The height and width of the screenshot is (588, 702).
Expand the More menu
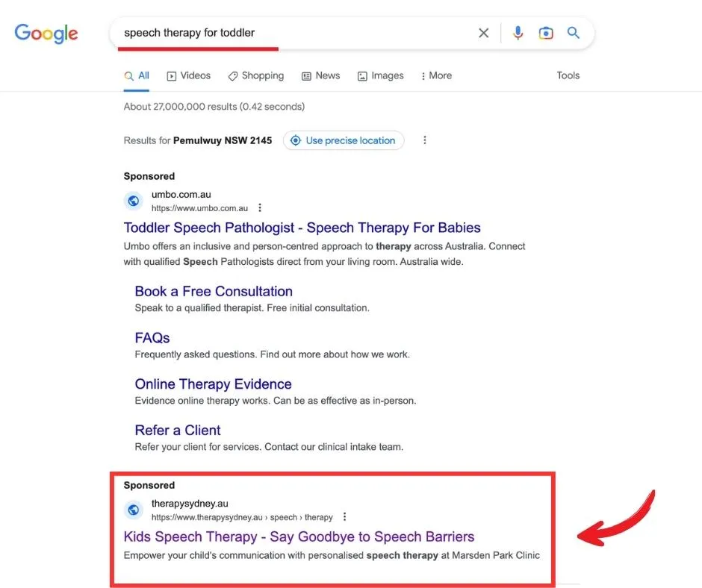click(437, 75)
